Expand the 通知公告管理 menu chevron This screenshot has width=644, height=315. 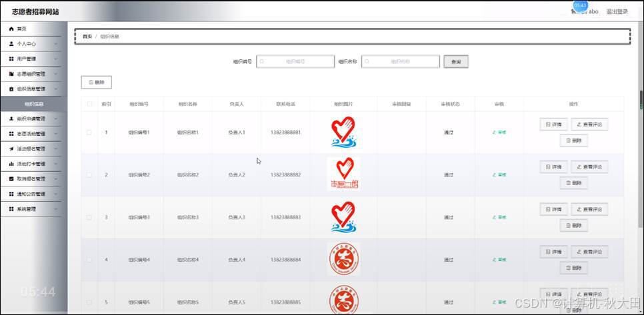click(55, 194)
